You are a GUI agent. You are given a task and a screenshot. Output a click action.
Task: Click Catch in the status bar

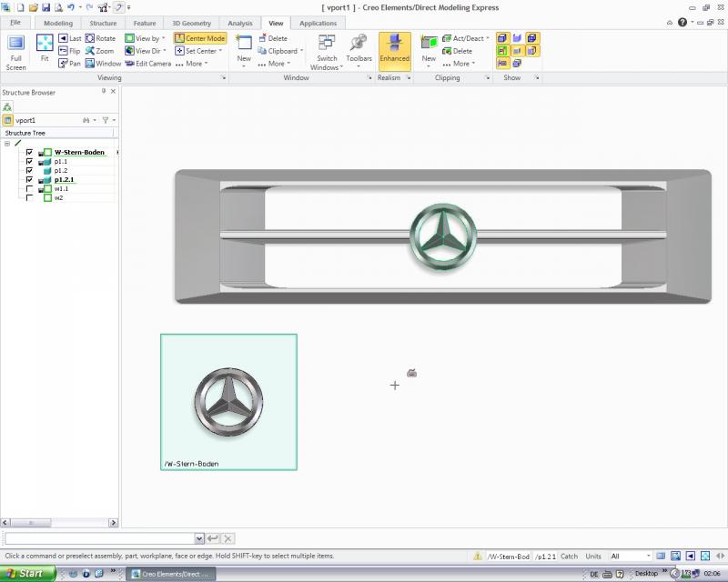[569, 556]
